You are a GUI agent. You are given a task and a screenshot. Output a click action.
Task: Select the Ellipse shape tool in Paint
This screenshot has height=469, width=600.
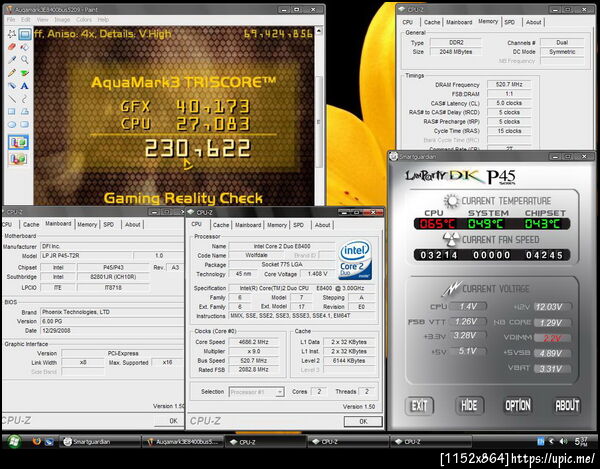(11, 125)
